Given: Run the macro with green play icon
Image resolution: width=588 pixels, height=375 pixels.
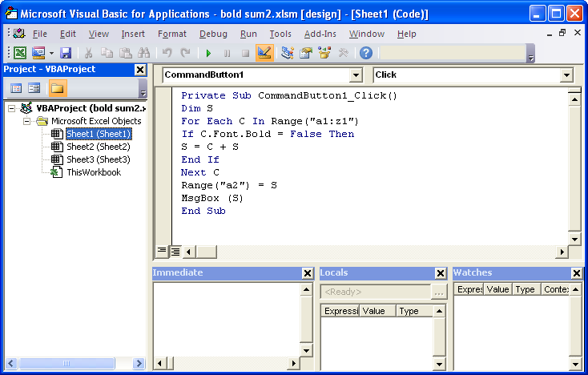Looking at the screenshot, I should [208, 53].
